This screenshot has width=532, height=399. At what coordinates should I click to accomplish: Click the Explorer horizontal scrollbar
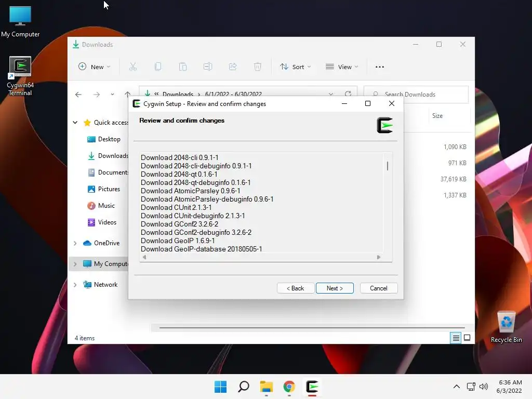point(312,328)
